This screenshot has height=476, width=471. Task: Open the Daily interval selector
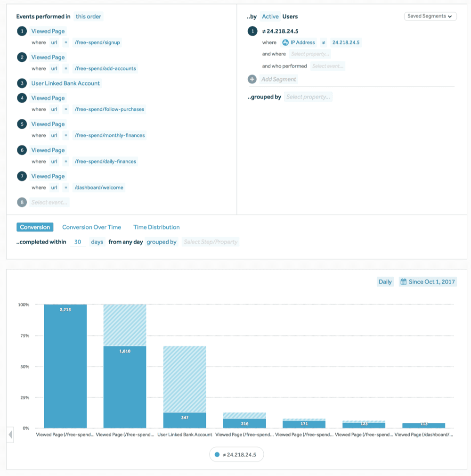(385, 281)
